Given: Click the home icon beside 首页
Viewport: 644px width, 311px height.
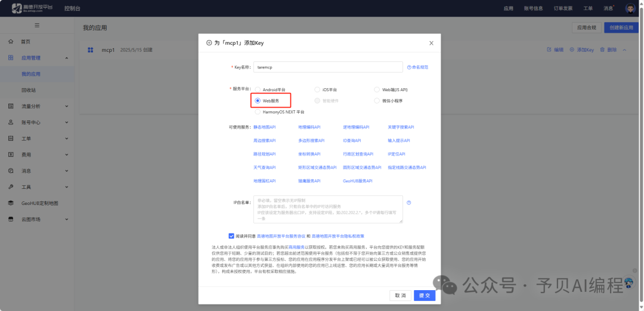Looking at the screenshot, I should coord(11,42).
